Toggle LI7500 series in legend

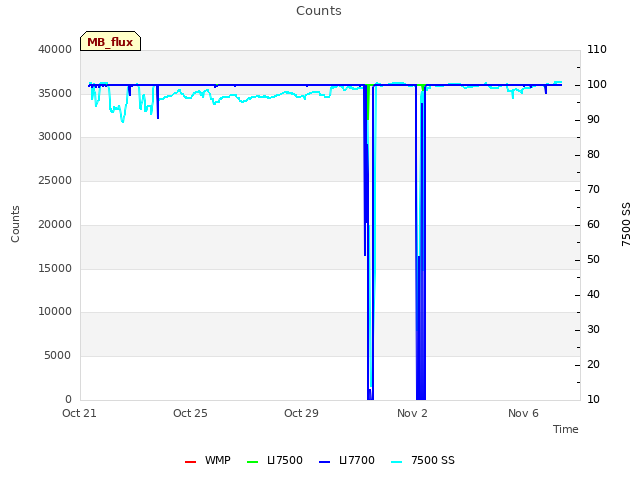click(275, 460)
